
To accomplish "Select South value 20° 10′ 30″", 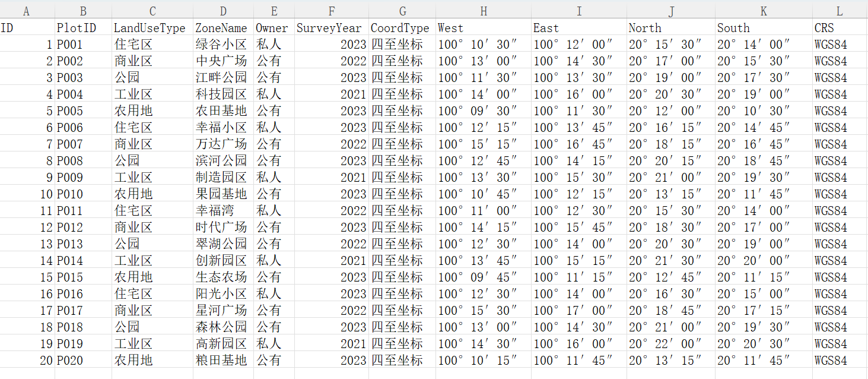I will [x=764, y=110].
